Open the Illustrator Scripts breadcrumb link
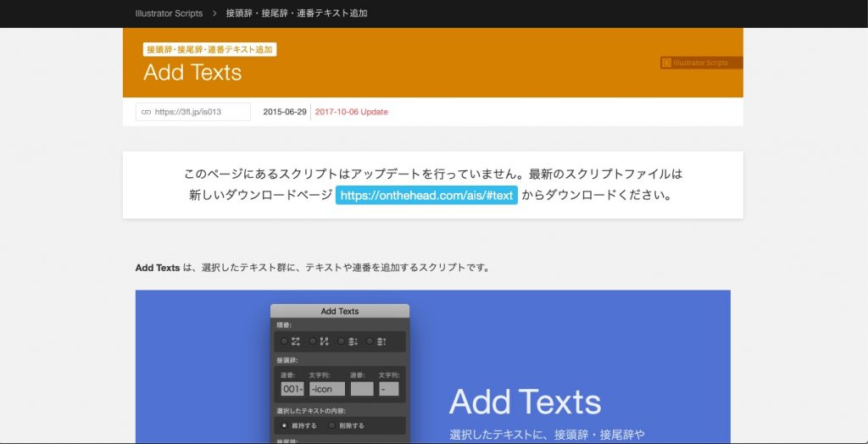Viewport: 868px width, 444px height. [x=169, y=14]
